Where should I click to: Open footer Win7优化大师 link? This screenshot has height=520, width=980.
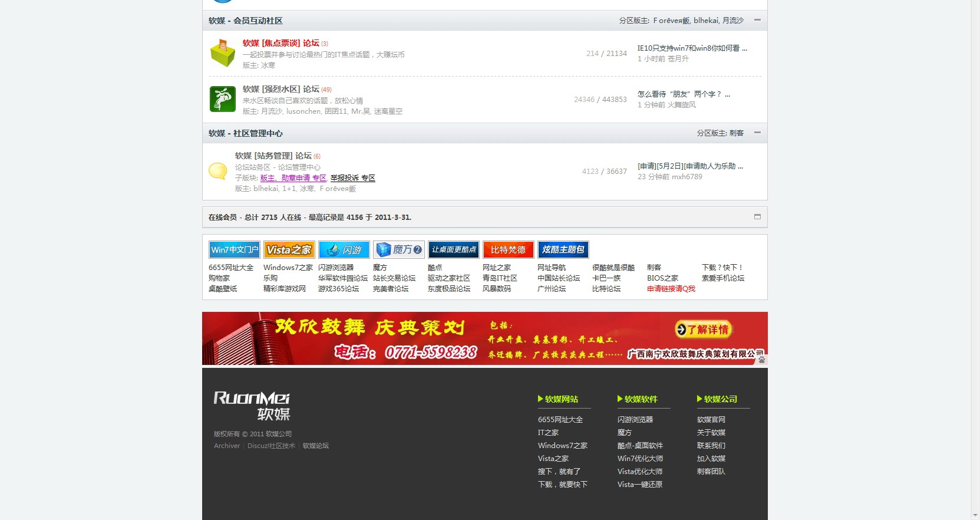point(640,459)
